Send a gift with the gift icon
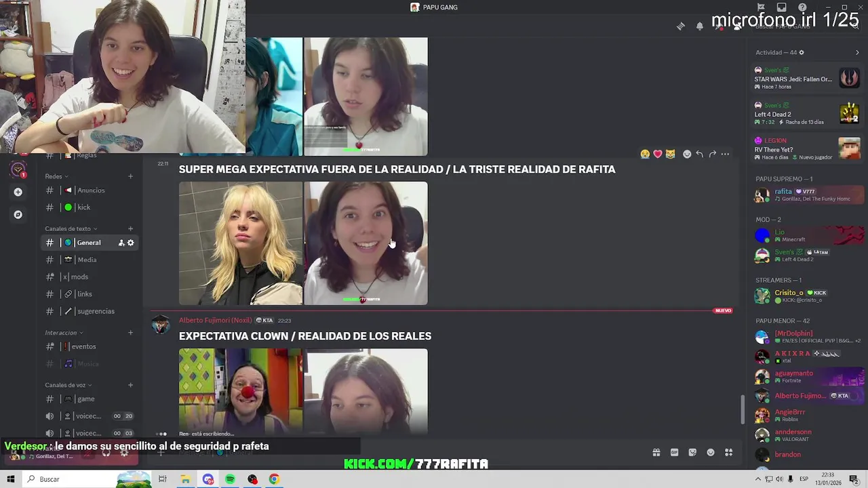Screen dimensions: 868x488 coord(656,452)
